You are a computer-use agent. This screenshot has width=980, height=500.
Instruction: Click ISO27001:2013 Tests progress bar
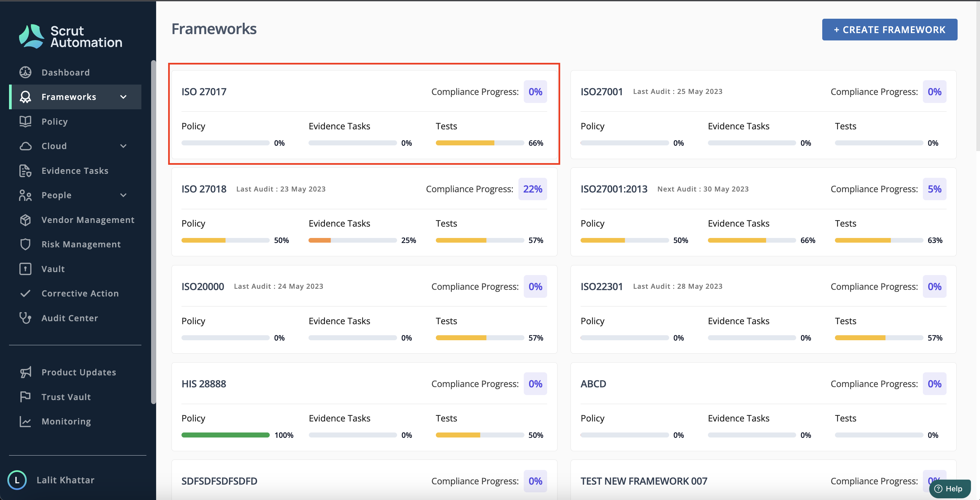point(879,241)
